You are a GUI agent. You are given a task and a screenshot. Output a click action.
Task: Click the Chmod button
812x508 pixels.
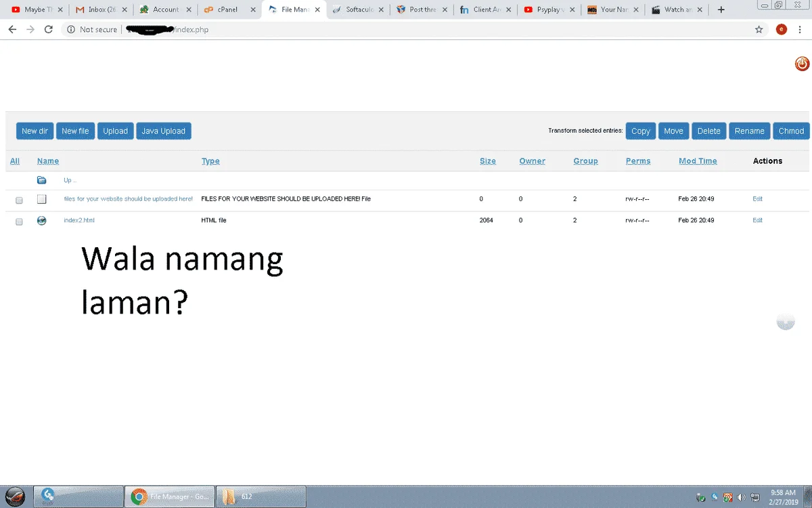click(791, 131)
